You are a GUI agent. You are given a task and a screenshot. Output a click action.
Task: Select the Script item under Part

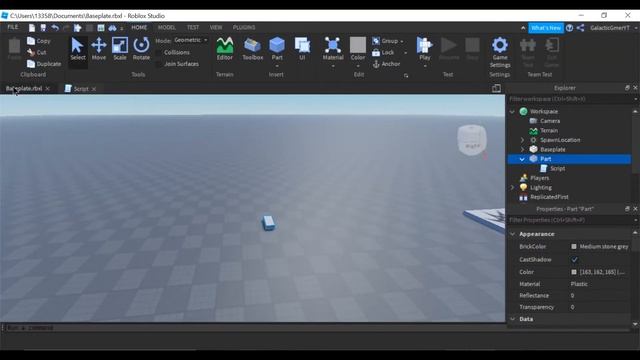[557, 169]
